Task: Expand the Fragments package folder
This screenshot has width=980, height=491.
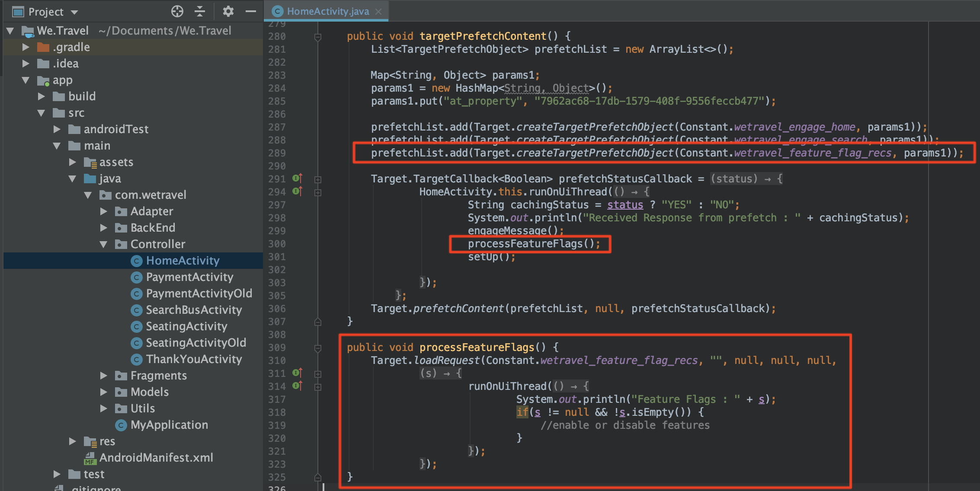Action: [104, 376]
